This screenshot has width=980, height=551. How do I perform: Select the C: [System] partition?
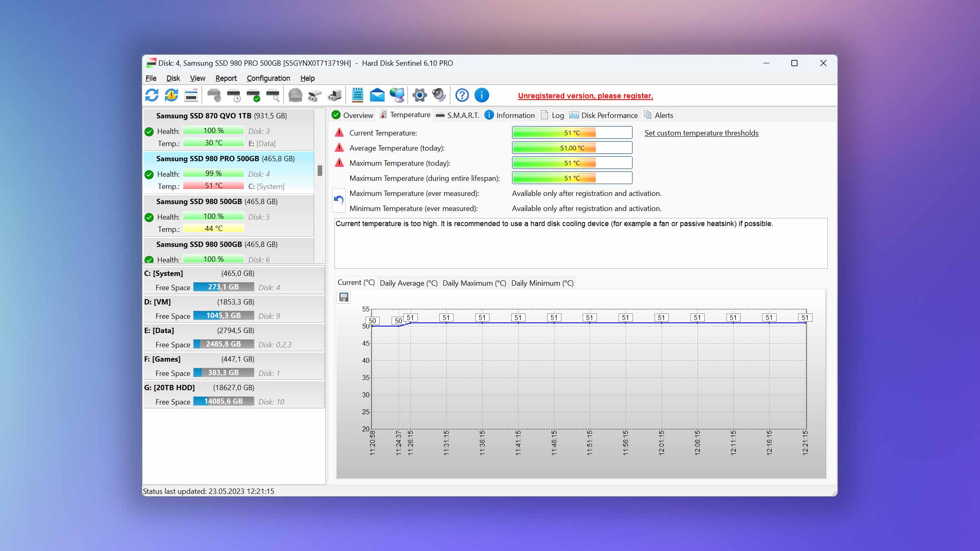coord(234,280)
